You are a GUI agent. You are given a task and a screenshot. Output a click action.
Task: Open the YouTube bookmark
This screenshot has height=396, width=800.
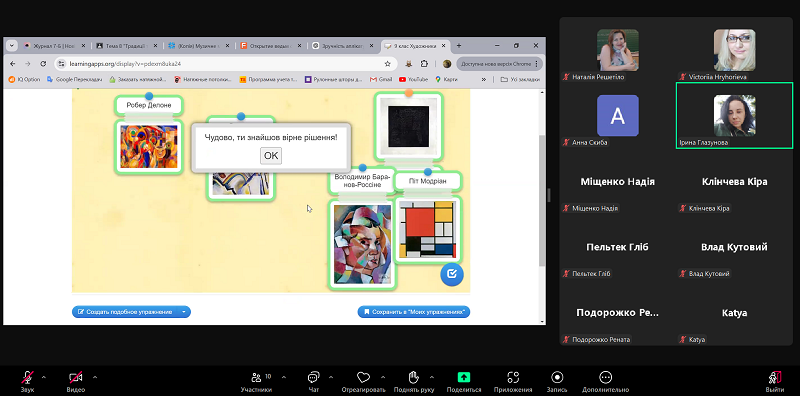pyautogui.click(x=414, y=79)
